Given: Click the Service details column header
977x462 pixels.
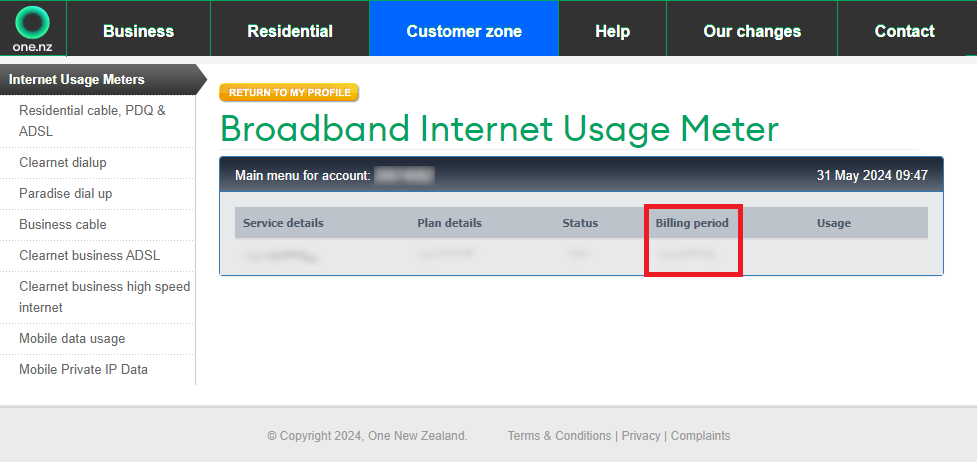Looking at the screenshot, I should [x=283, y=223].
